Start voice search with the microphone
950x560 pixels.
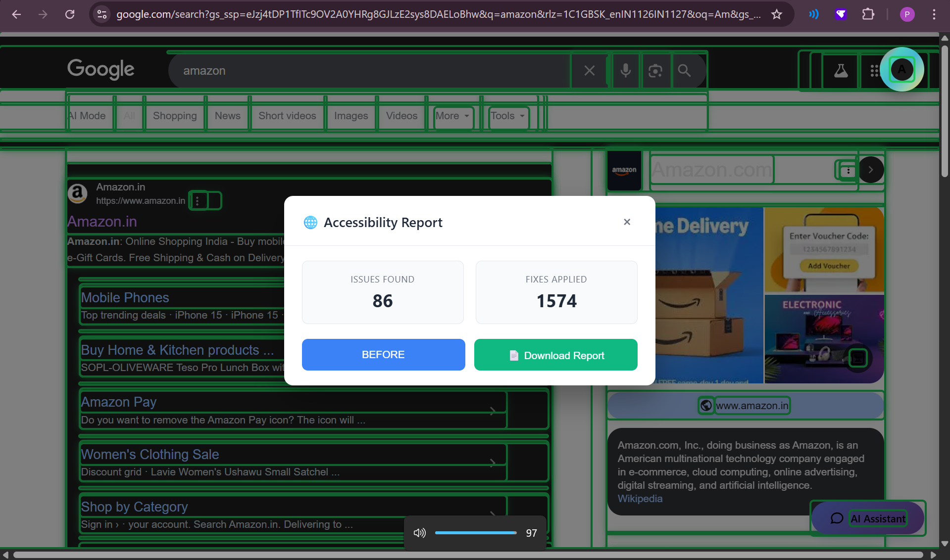pyautogui.click(x=626, y=71)
